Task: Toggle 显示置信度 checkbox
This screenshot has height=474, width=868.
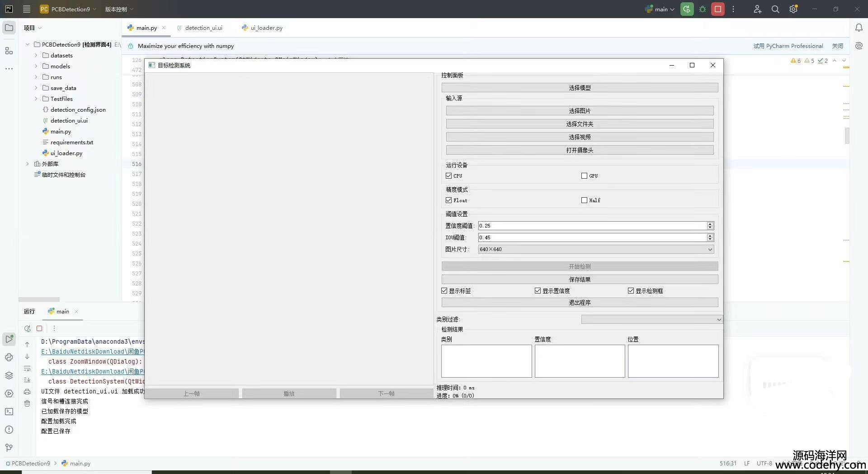Action: tap(538, 291)
